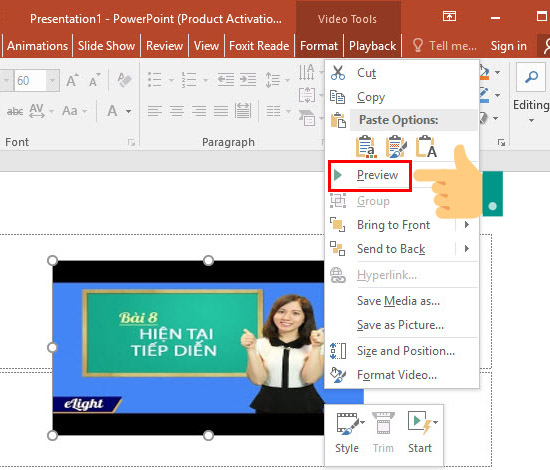Click the Find magnifier icon

[x=531, y=77]
